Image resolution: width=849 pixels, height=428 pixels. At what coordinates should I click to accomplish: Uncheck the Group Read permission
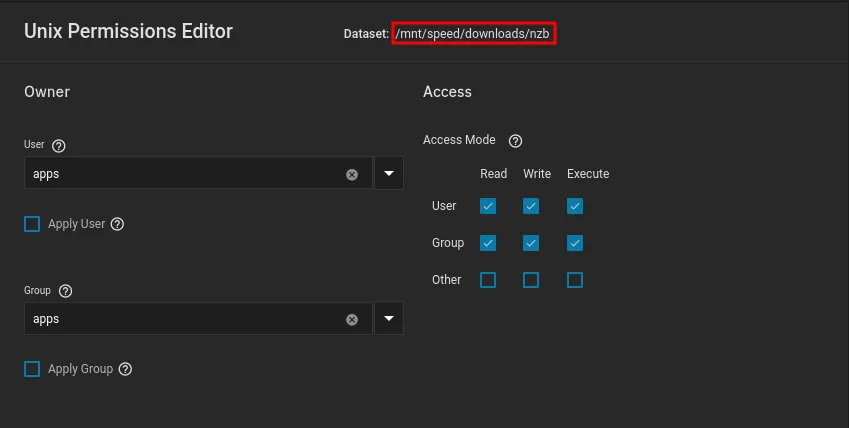coord(488,243)
